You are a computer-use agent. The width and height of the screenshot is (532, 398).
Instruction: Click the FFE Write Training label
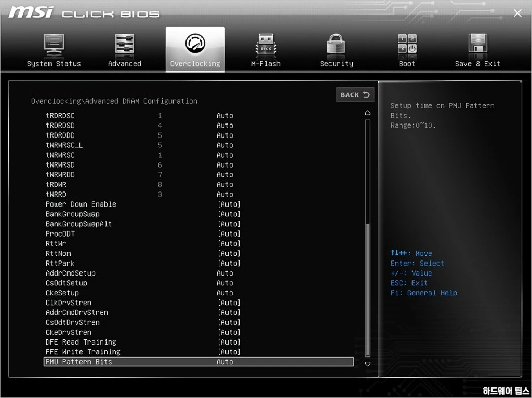click(83, 351)
